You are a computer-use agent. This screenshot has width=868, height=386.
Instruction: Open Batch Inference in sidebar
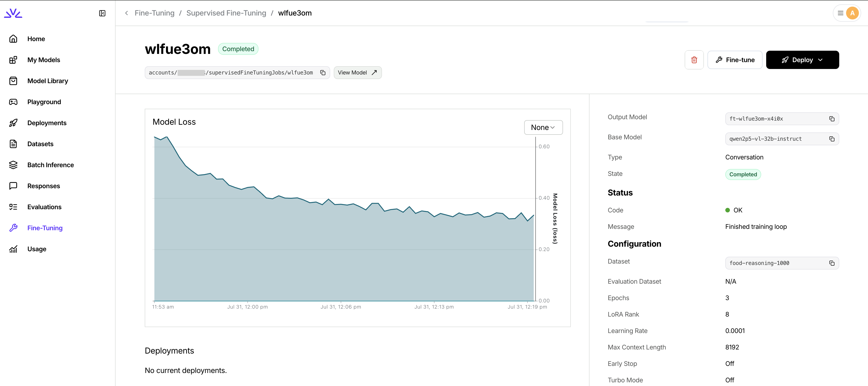50,165
